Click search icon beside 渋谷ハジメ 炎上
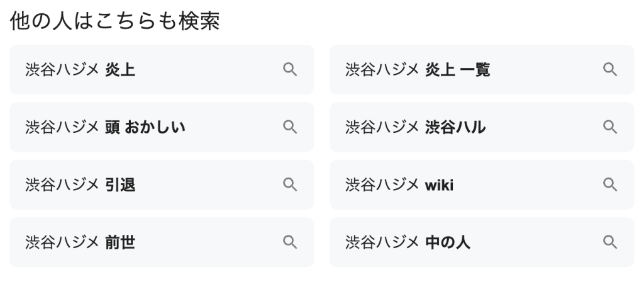644x284 pixels. [289, 69]
